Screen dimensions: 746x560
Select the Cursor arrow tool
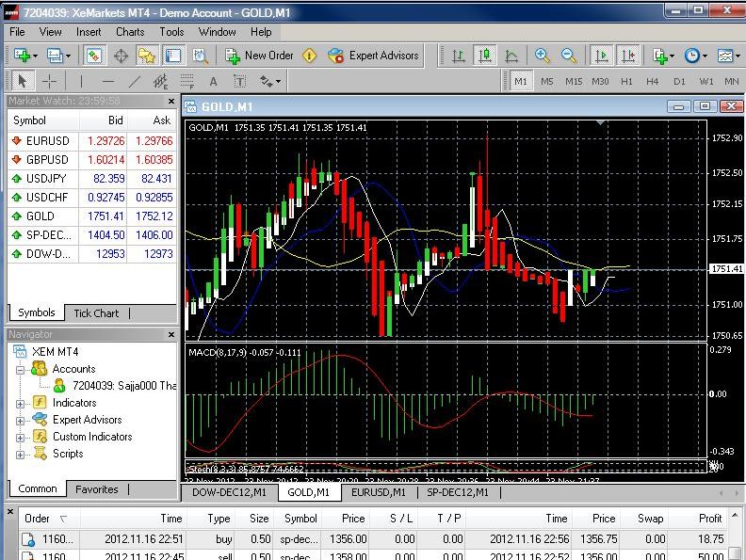(x=22, y=81)
